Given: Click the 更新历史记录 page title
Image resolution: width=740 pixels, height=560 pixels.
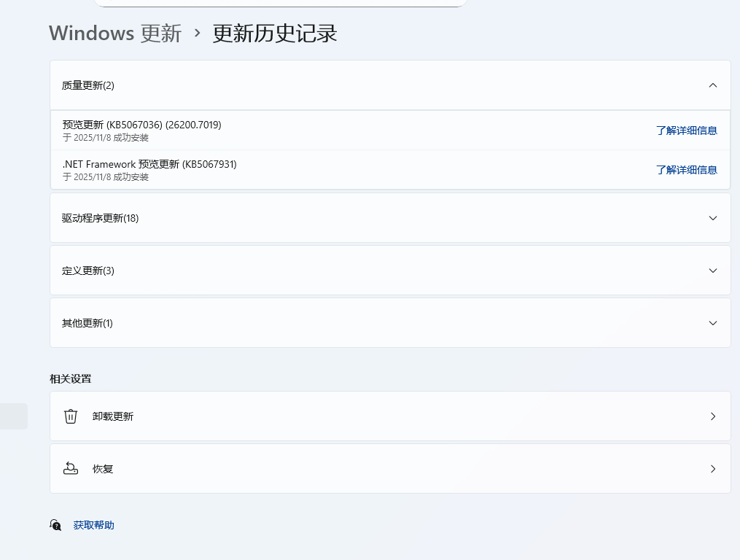Looking at the screenshot, I should (275, 33).
